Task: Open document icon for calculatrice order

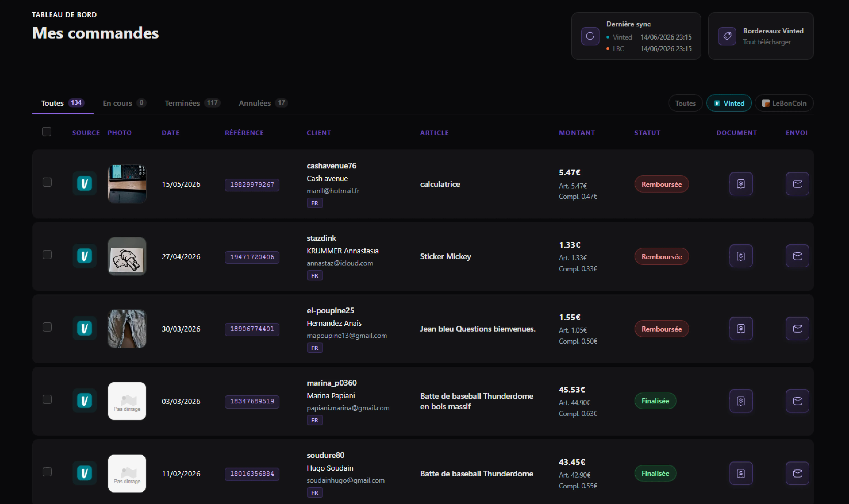Action: pyautogui.click(x=741, y=184)
